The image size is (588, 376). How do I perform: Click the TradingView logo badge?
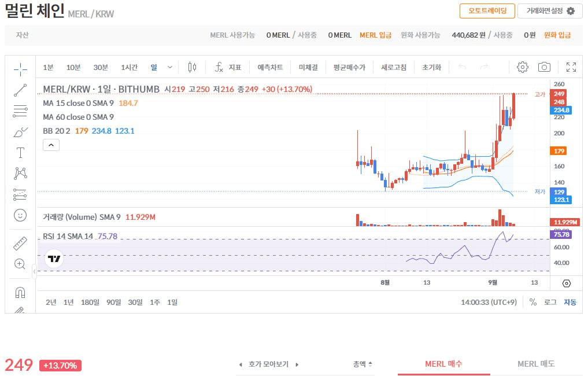click(x=54, y=259)
